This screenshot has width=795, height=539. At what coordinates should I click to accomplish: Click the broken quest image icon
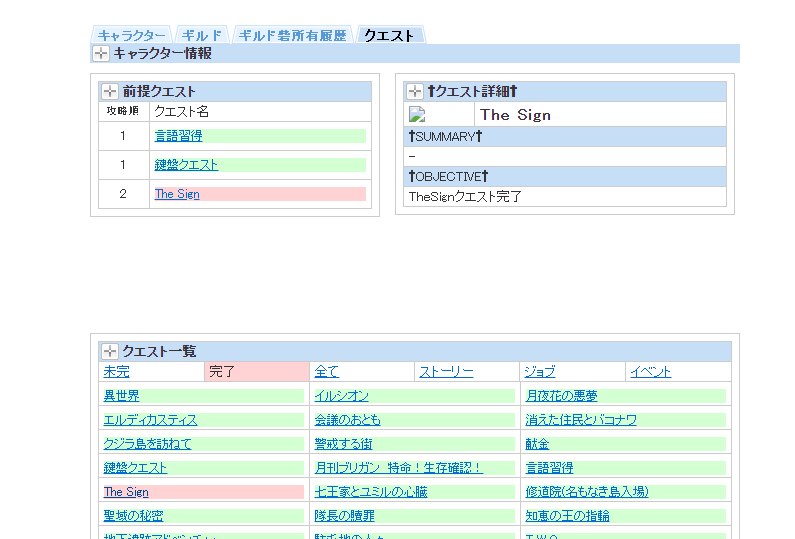418,115
